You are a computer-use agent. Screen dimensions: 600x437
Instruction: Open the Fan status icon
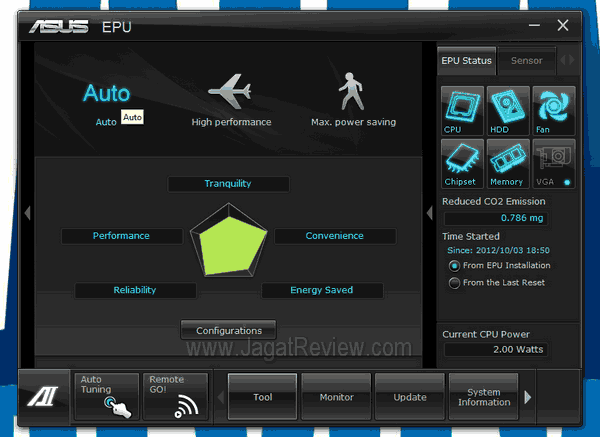click(x=554, y=111)
